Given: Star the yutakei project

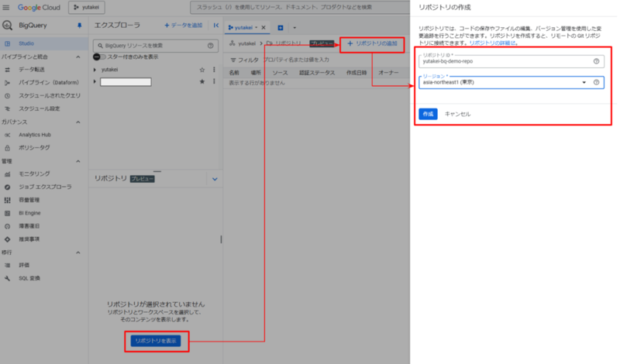Looking at the screenshot, I should click(x=202, y=70).
